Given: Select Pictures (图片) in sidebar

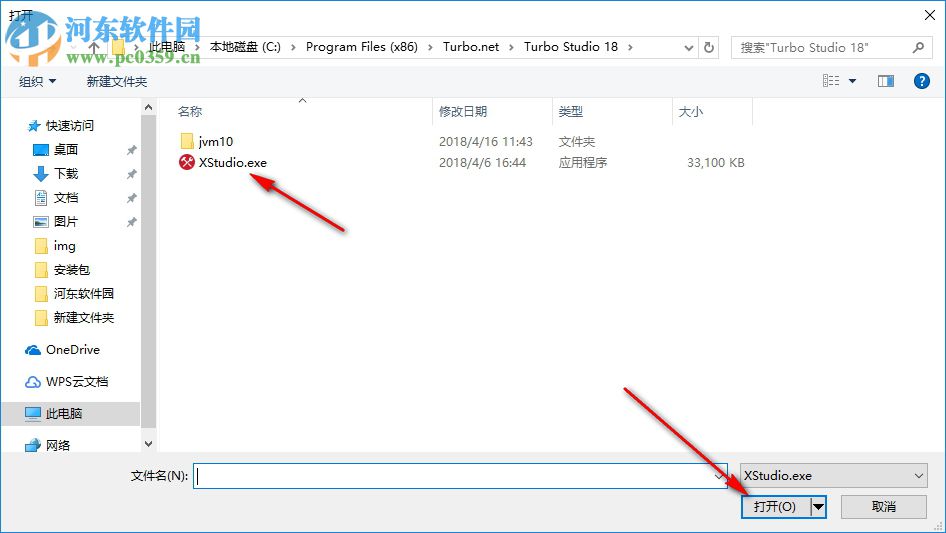Looking at the screenshot, I should (x=66, y=222).
